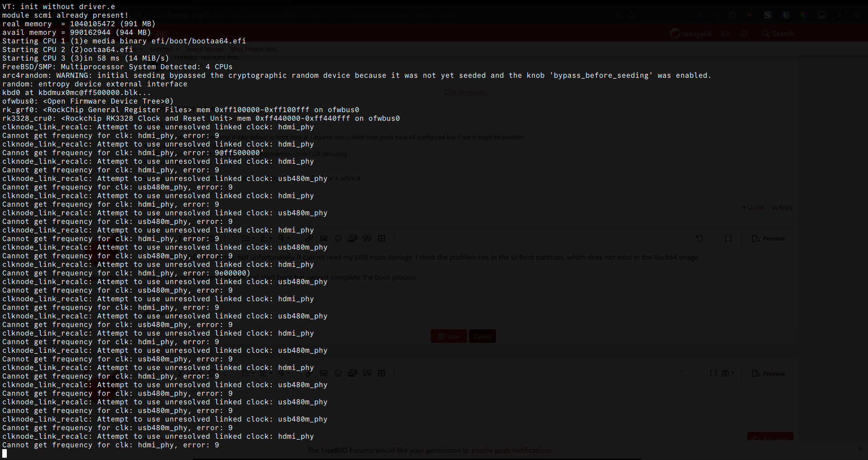Click the bookmark star in address bar
Screen dimensions: 868x460
632,15
